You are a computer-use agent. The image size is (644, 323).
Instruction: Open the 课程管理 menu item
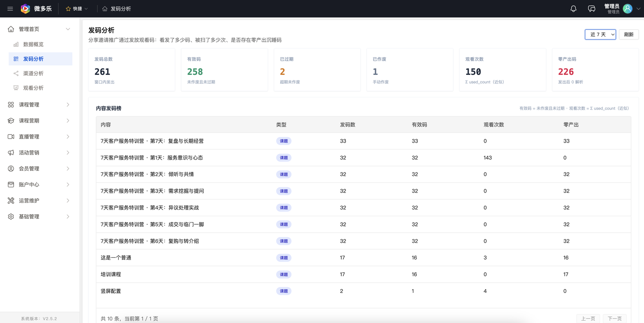(39, 105)
